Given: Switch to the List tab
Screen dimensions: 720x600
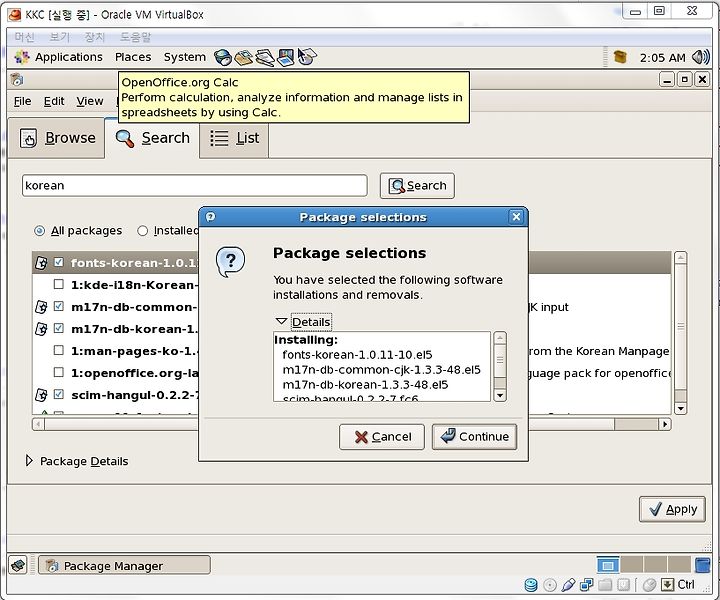Looking at the screenshot, I should (x=234, y=138).
